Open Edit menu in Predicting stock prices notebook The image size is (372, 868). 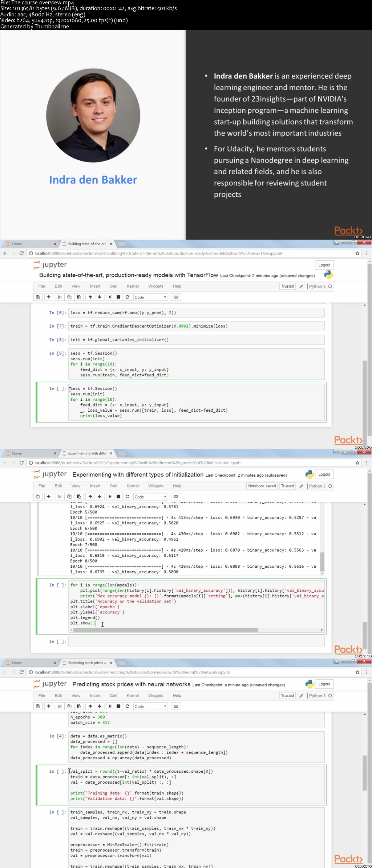(58, 695)
